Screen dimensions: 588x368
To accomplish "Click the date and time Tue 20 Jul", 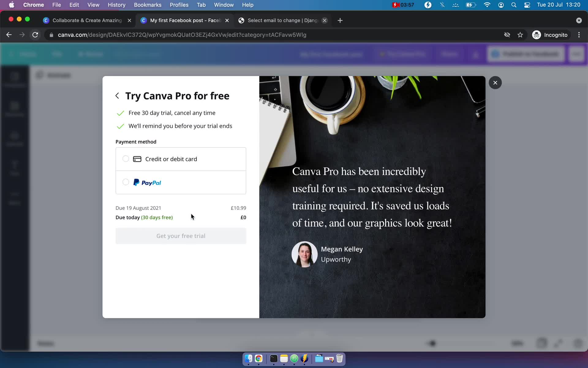I will [558, 5].
